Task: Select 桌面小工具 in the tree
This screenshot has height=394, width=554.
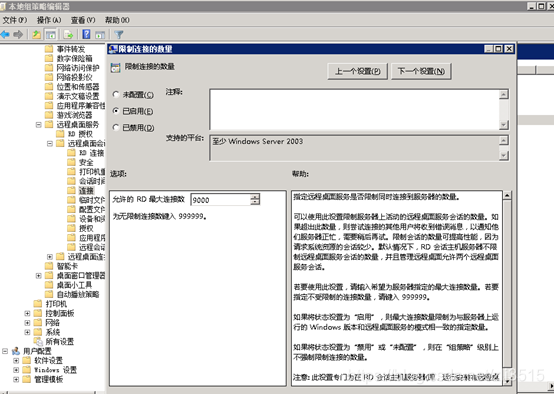Action: click(74, 285)
